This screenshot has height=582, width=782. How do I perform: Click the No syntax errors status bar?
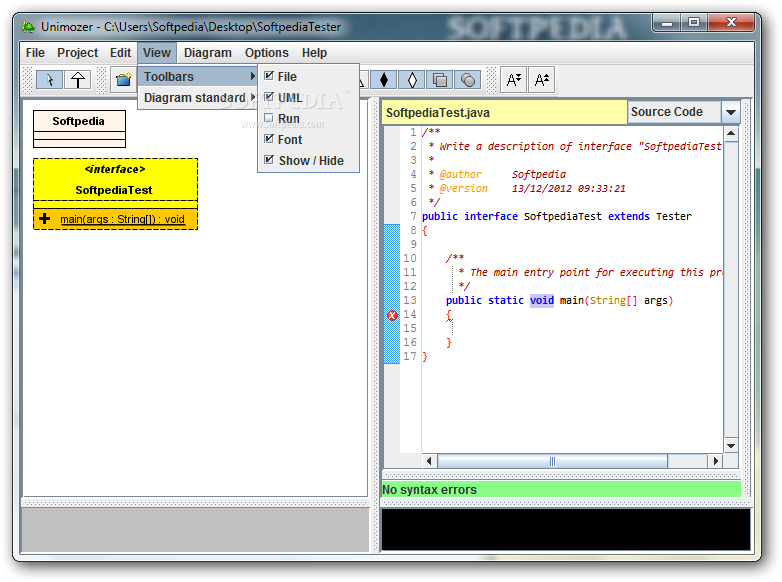pos(561,489)
